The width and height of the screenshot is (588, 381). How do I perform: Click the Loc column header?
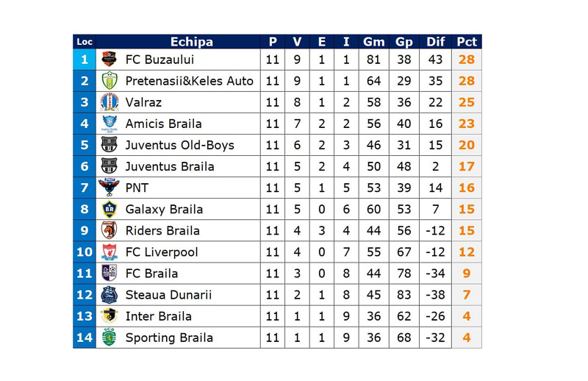click(x=85, y=42)
